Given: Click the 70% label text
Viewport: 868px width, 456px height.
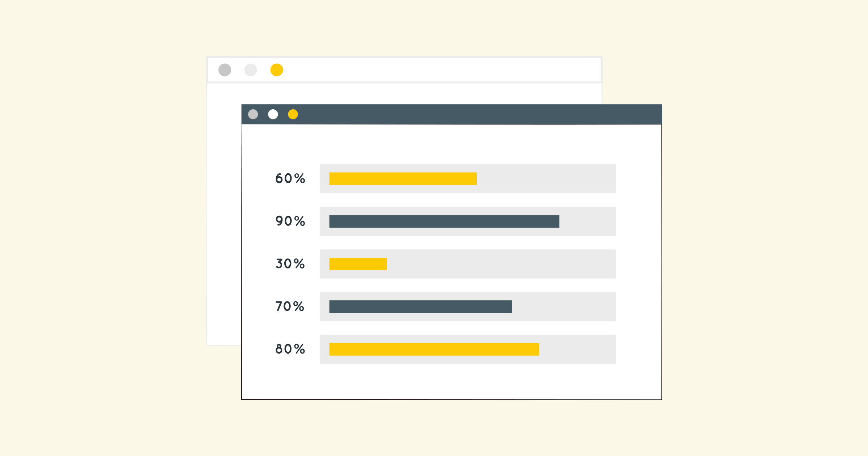Looking at the screenshot, I should click(x=290, y=307).
